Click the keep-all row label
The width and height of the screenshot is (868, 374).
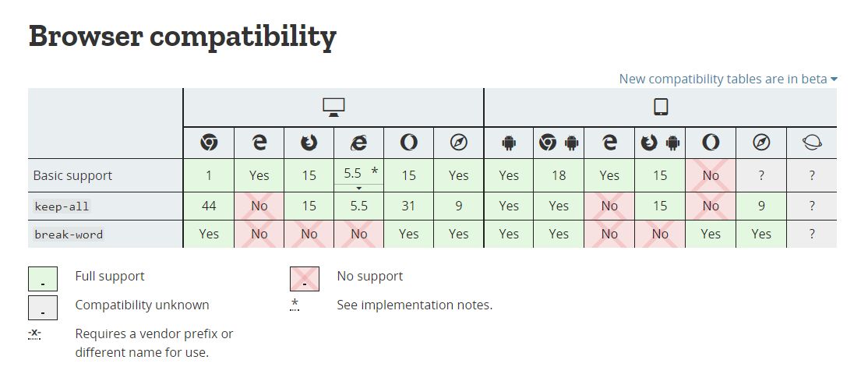61,206
